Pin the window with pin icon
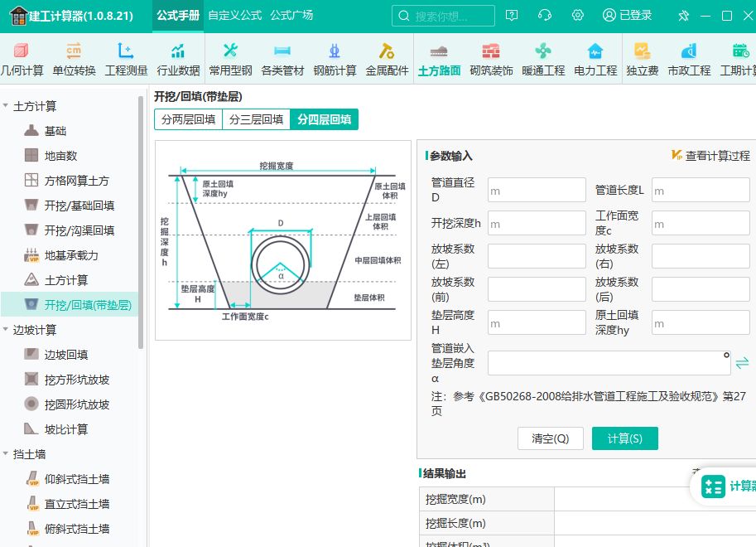Image resolution: width=756 pixels, height=547 pixels. click(684, 16)
